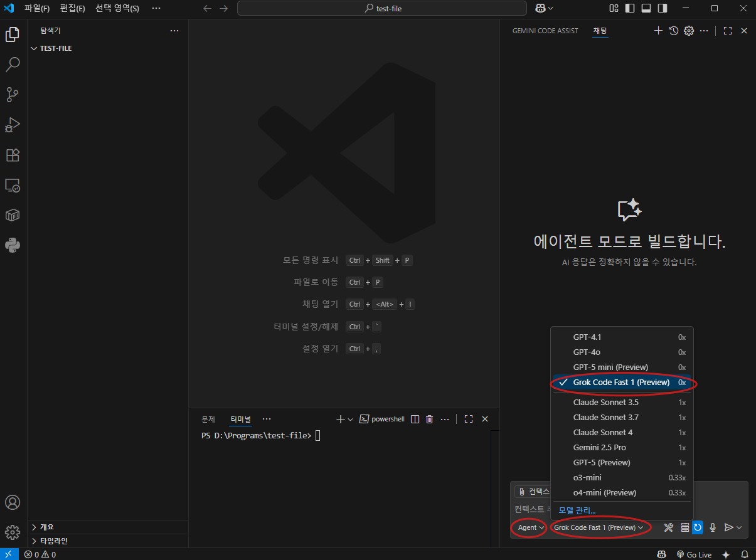Image resolution: width=756 pixels, height=560 pixels.
Task: Start a new chat with the plus icon
Action: click(x=658, y=30)
